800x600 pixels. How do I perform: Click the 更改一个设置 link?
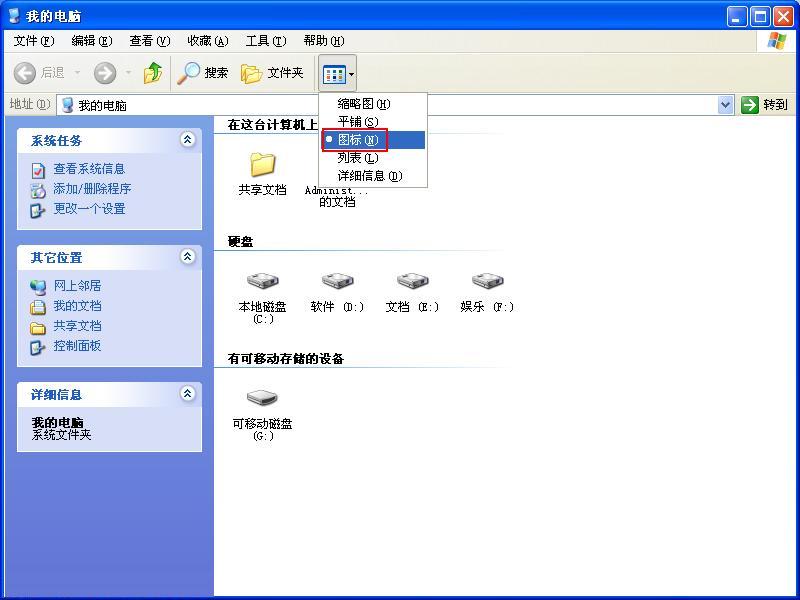click(89, 209)
